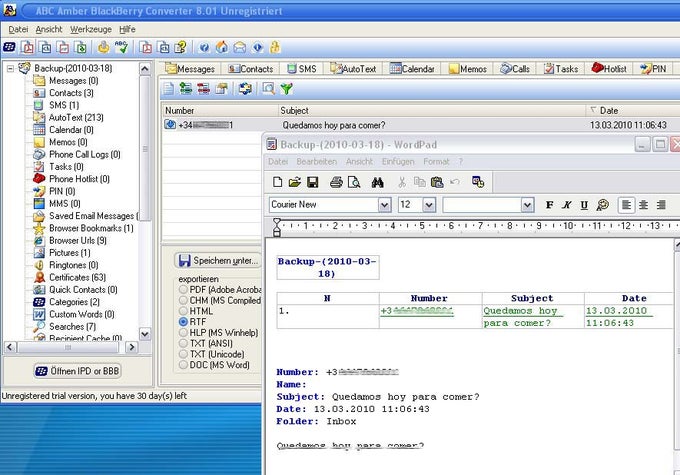Image resolution: width=680 pixels, height=475 pixels.
Task: Click the binoculars Find icon in WordPad
Action: (x=378, y=182)
